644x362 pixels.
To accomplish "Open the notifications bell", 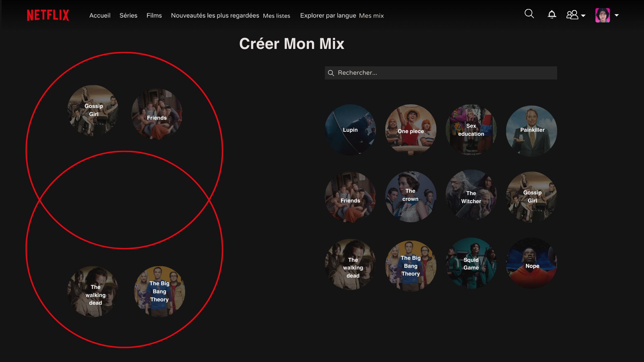I will tap(552, 14).
